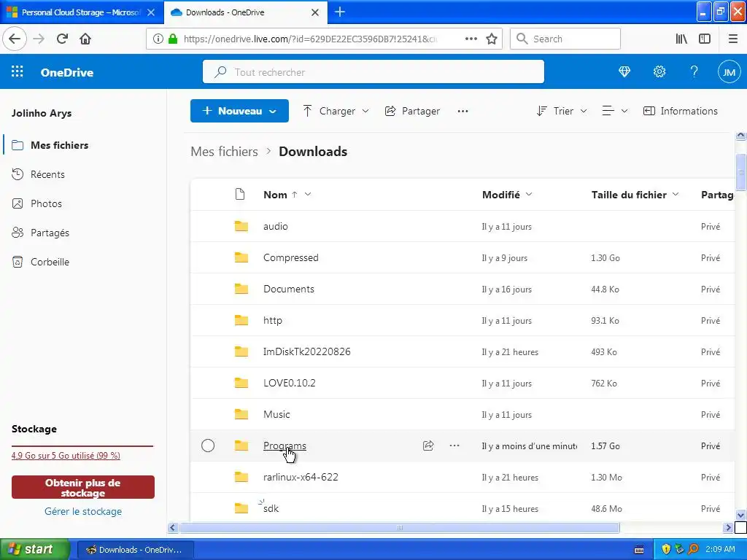Go to Mes fichiers in the breadcrumb
747x560 pixels.
[224, 152]
